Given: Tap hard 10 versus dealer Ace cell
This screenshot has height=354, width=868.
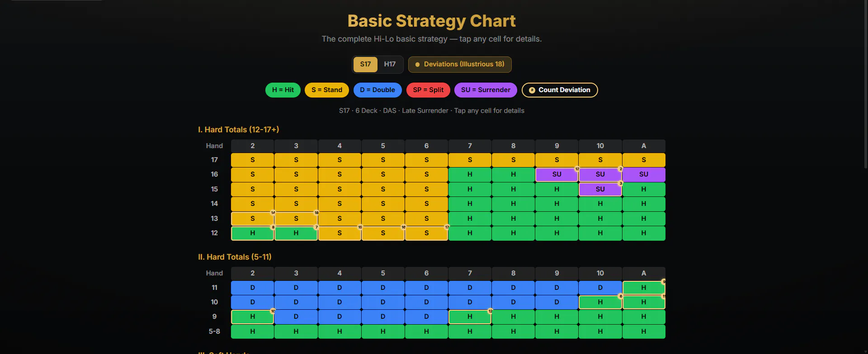Looking at the screenshot, I should click(x=644, y=302).
